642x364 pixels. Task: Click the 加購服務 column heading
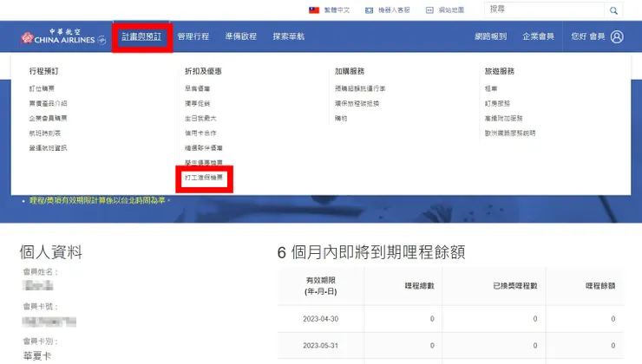pyautogui.click(x=350, y=71)
